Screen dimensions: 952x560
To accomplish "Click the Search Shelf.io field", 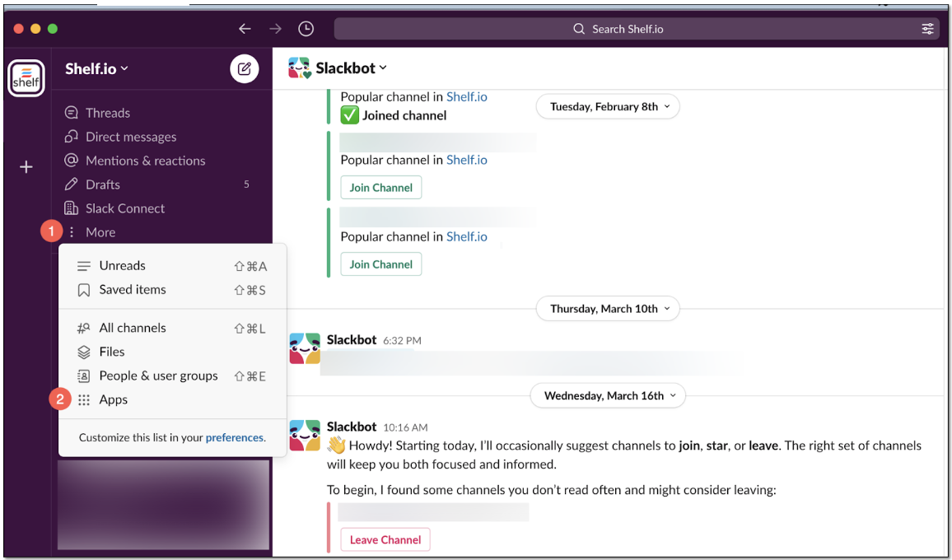I will 637,29.
